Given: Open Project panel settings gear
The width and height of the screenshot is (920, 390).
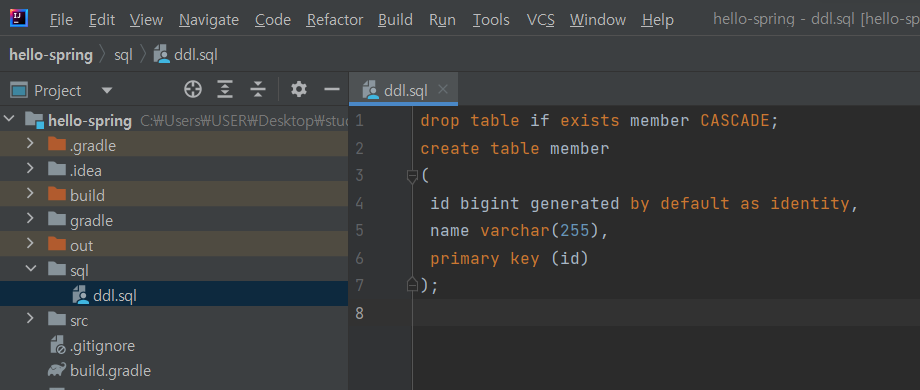Looking at the screenshot, I should [299, 90].
